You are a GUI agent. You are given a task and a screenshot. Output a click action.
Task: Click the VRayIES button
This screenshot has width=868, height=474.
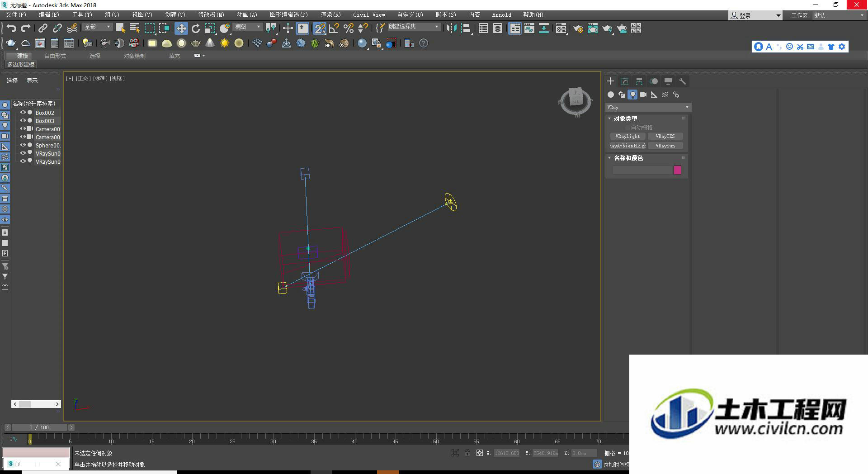coord(665,136)
